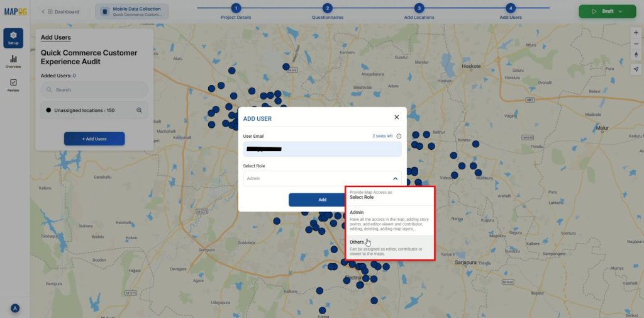
Task: Open the Draft status dropdown
Action: (x=607, y=11)
